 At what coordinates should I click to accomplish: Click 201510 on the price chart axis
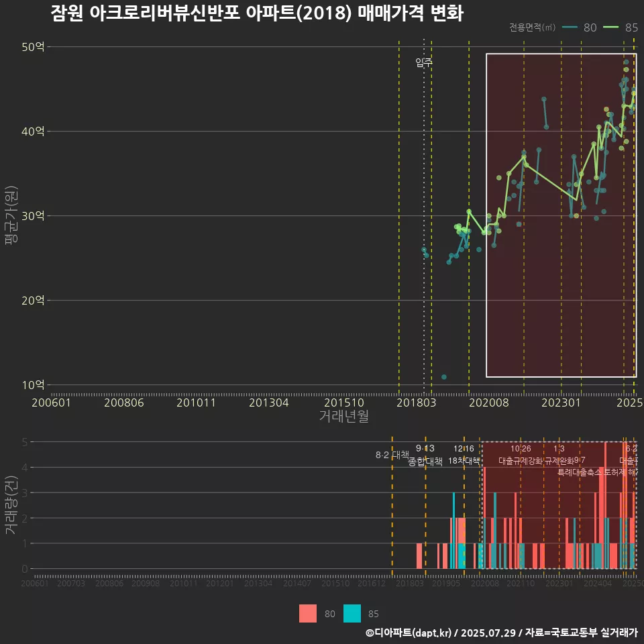point(344,402)
